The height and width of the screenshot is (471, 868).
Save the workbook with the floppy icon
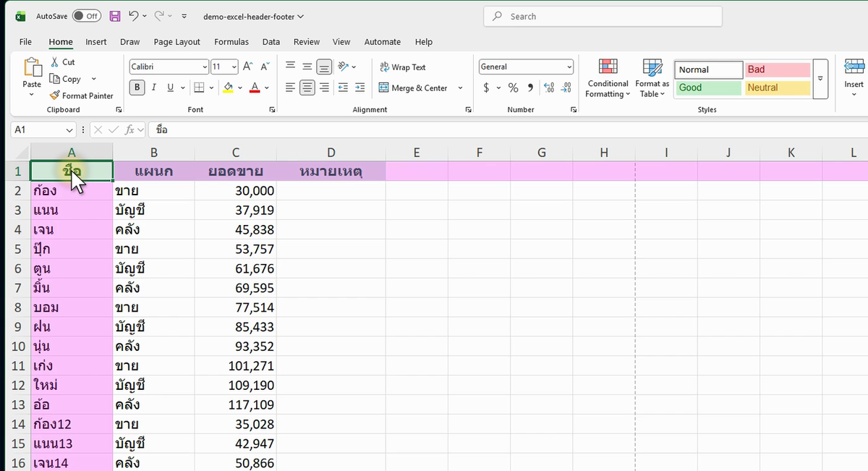tap(115, 16)
